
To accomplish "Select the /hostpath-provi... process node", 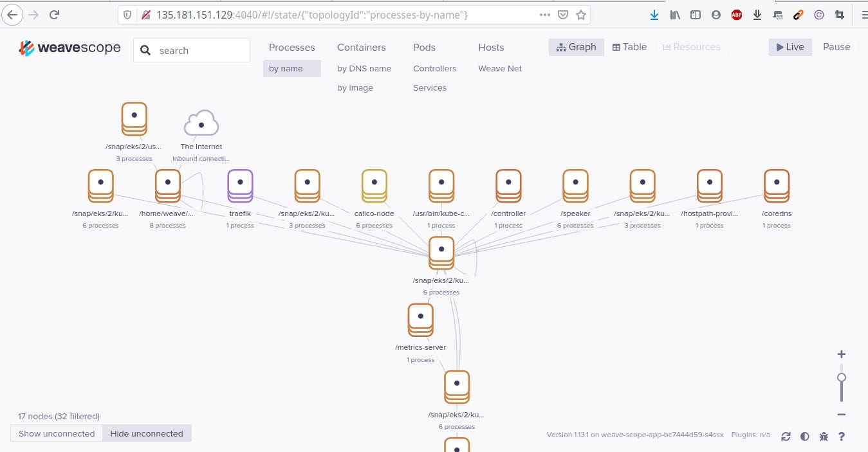I will pyautogui.click(x=709, y=186).
